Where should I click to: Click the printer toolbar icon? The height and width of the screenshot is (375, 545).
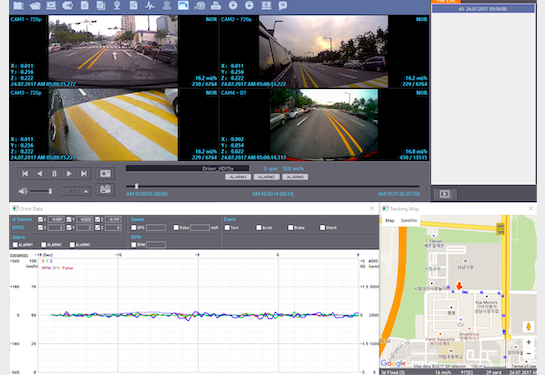216,5
